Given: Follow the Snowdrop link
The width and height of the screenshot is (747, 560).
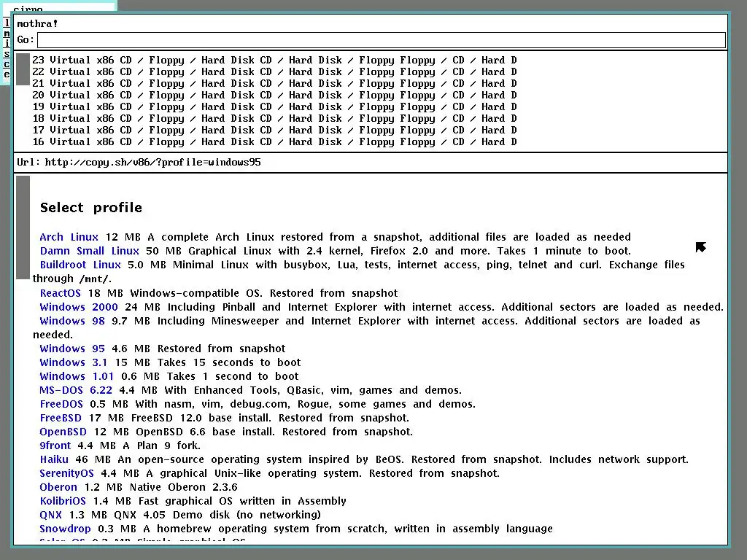Looking at the screenshot, I should pyautogui.click(x=65, y=529).
